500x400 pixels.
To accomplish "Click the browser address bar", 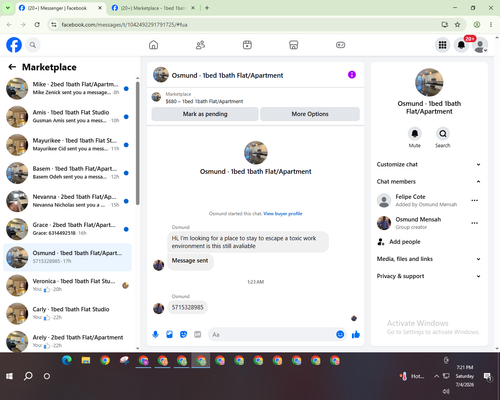I will (247, 25).
